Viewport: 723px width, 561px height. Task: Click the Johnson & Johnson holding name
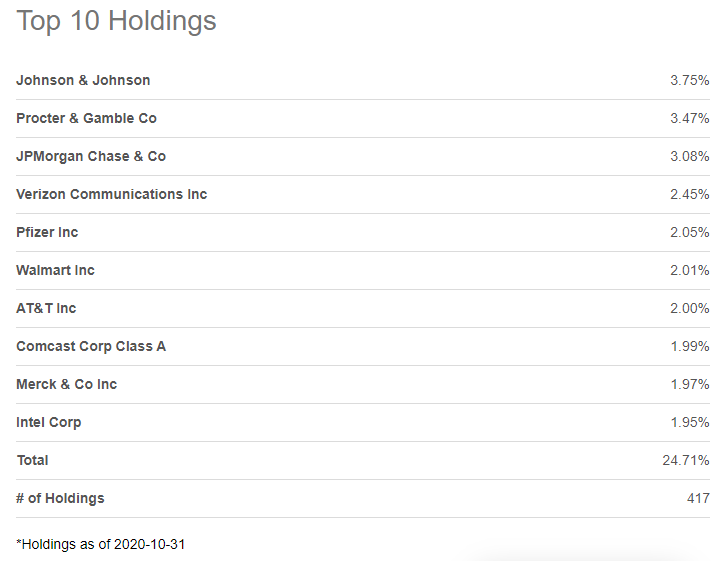click(x=83, y=80)
